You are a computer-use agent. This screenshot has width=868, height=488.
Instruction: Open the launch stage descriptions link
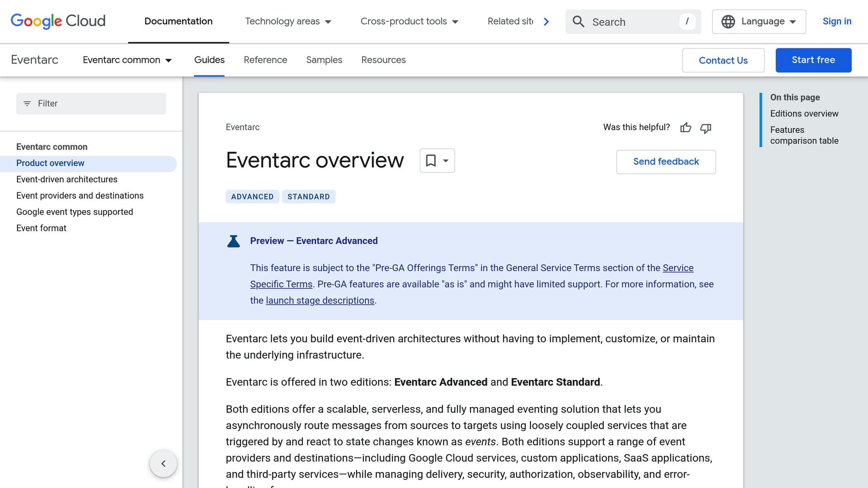pos(320,300)
